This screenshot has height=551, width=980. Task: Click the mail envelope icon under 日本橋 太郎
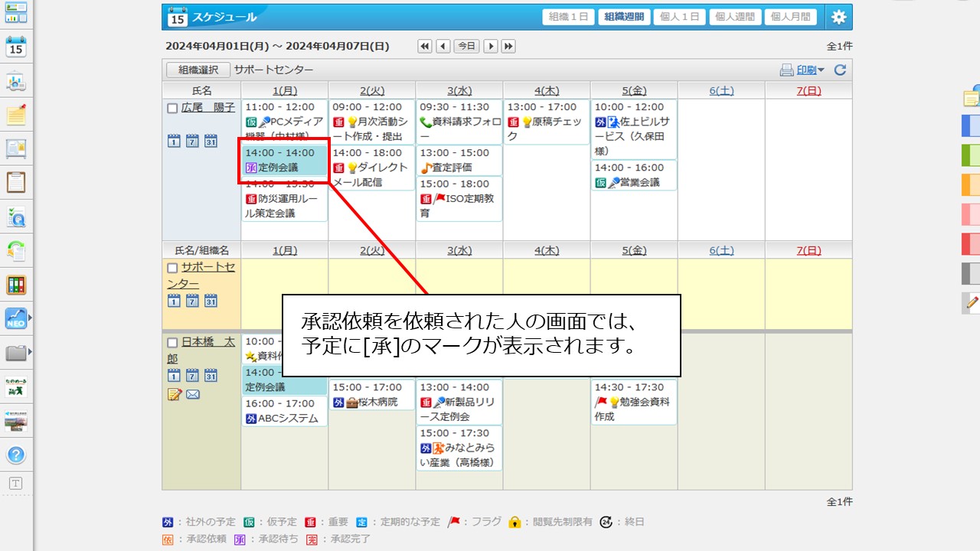(193, 394)
